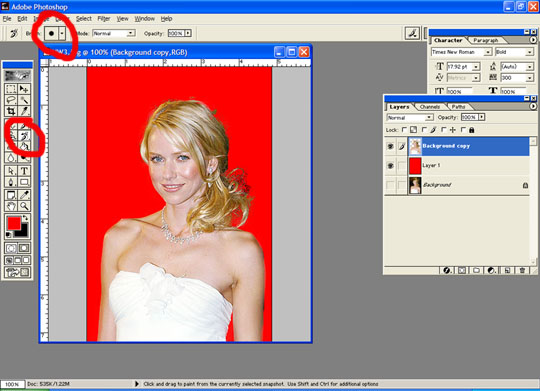Select the Hand tool
540x391 pixels.
[x=11, y=206]
